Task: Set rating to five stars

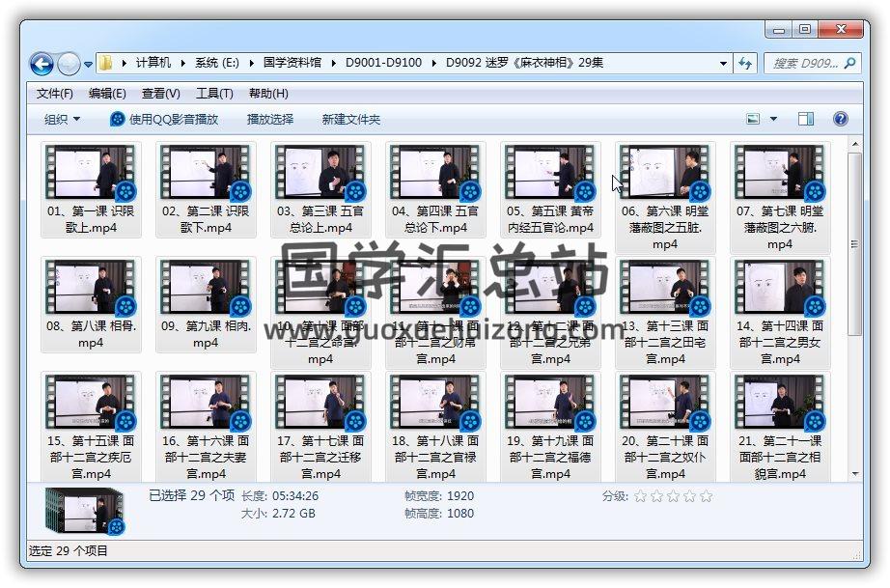Action: coord(706,496)
